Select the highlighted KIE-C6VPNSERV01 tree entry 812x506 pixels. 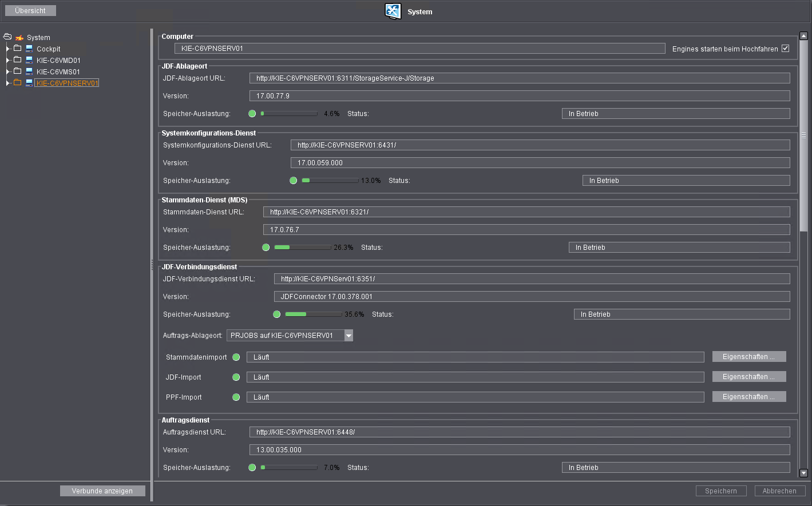point(68,83)
